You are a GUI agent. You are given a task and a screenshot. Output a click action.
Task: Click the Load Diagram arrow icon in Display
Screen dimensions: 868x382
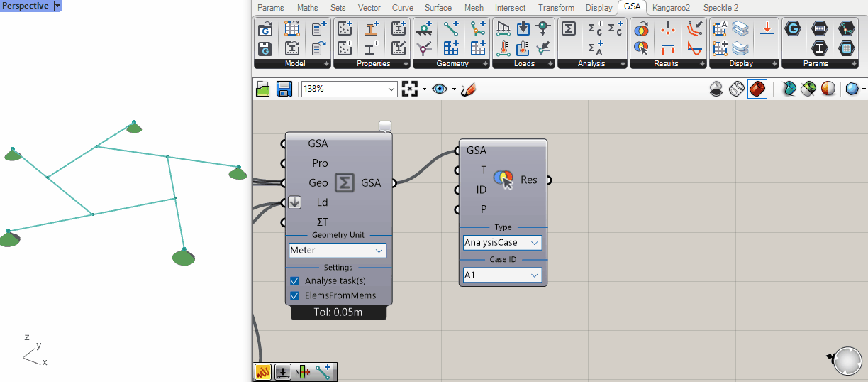[x=767, y=29]
